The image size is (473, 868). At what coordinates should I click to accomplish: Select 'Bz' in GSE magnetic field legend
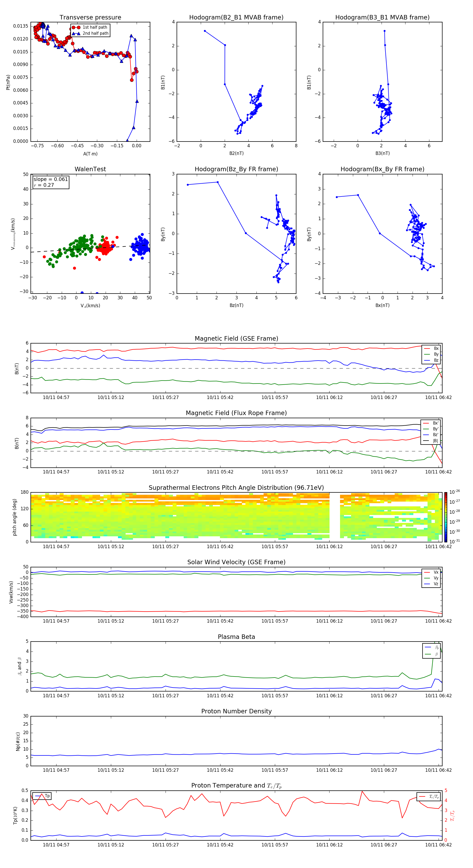tap(431, 360)
